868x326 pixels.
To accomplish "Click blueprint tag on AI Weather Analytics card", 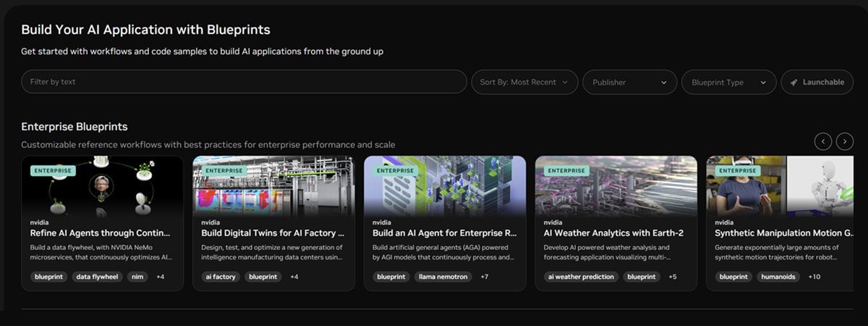I will point(641,277).
